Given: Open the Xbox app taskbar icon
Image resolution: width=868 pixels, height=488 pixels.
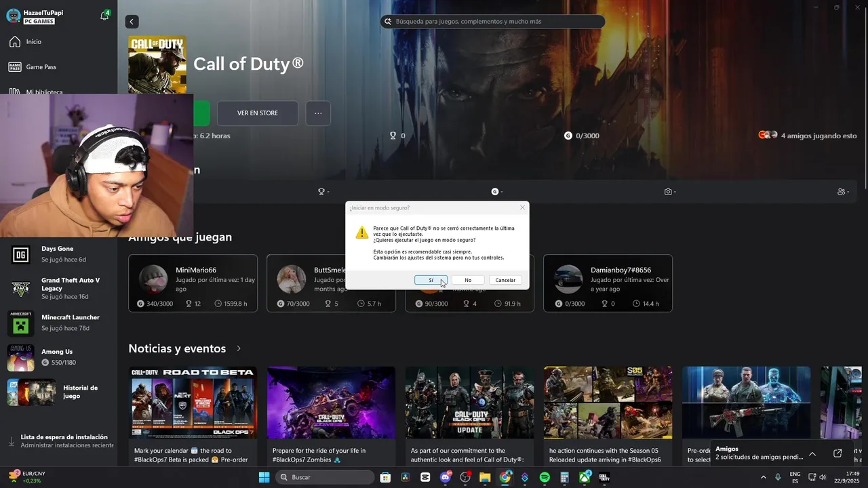Looking at the screenshot, I should (585, 477).
